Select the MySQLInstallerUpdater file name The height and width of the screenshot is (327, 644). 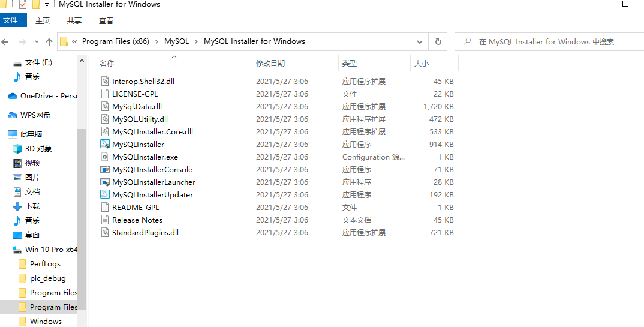pos(152,195)
